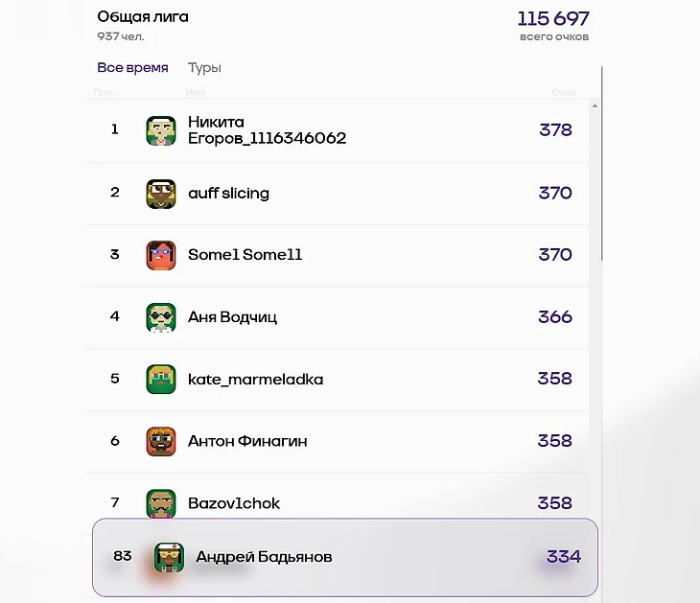
Task: Click the Имя column header
Action: 196,93
